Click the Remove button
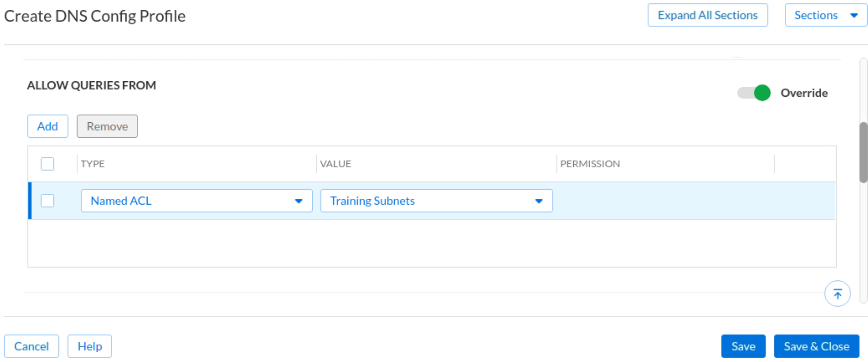Viewport: 868px width, 362px height. click(x=107, y=126)
